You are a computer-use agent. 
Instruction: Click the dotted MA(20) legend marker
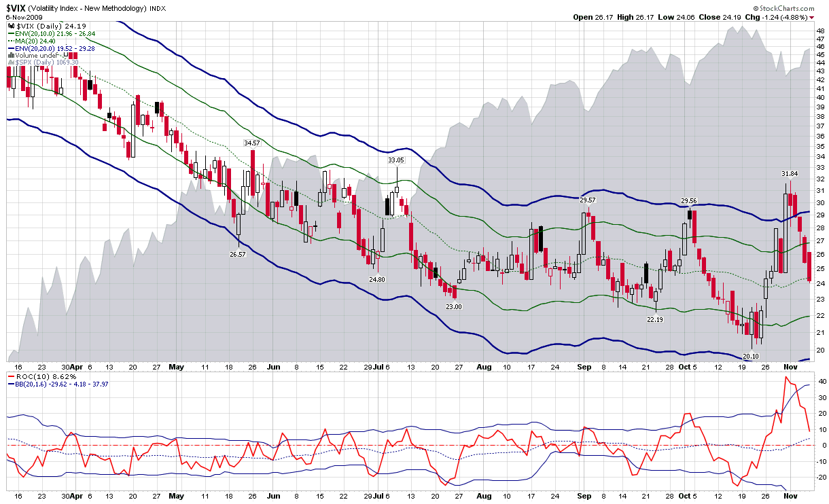tap(10, 40)
